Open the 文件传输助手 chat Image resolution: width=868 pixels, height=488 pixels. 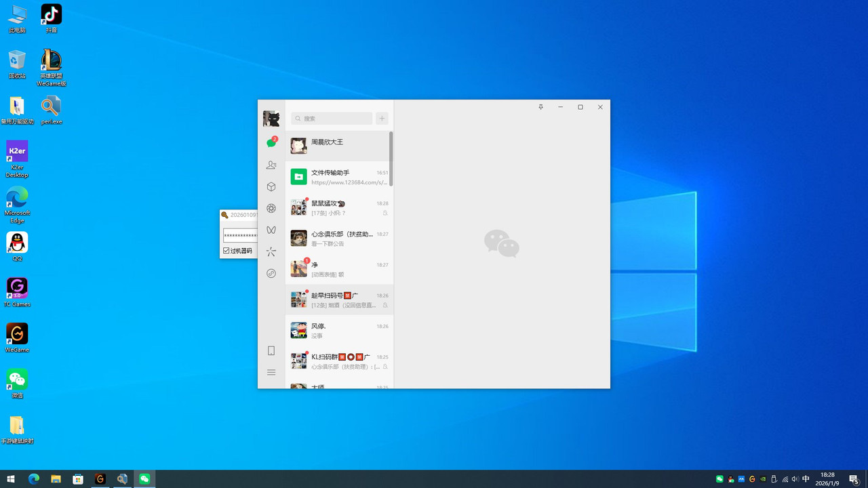point(339,177)
